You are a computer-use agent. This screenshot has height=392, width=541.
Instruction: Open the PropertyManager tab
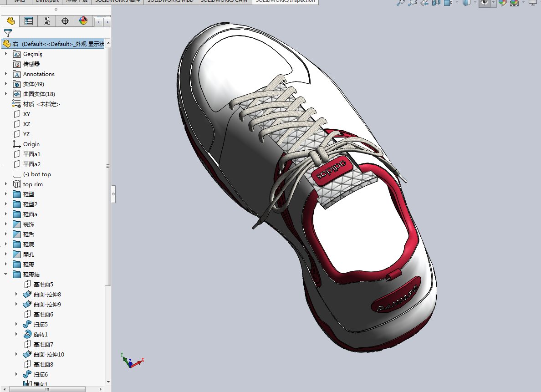coord(29,21)
